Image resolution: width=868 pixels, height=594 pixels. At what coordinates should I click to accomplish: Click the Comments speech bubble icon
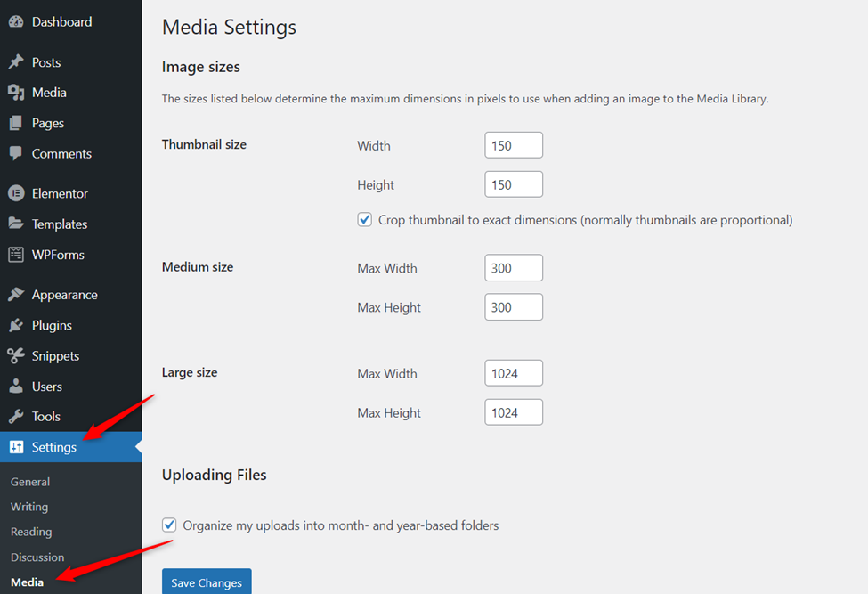tap(16, 153)
